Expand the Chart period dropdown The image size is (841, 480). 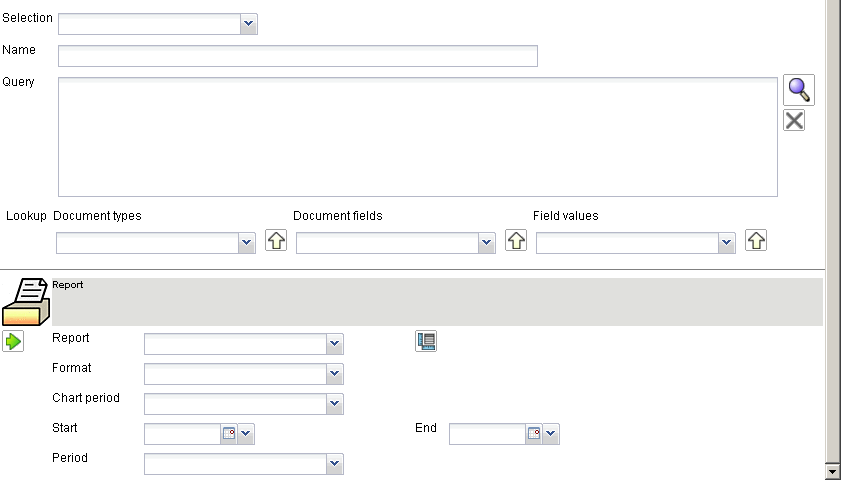pyautogui.click(x=335, y=404)
